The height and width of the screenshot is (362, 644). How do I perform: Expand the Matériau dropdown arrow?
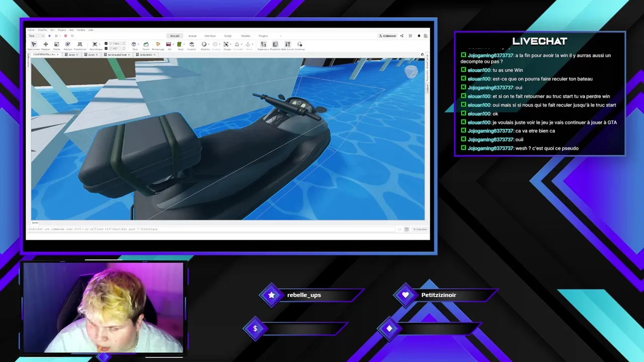(x=209, y=44)
